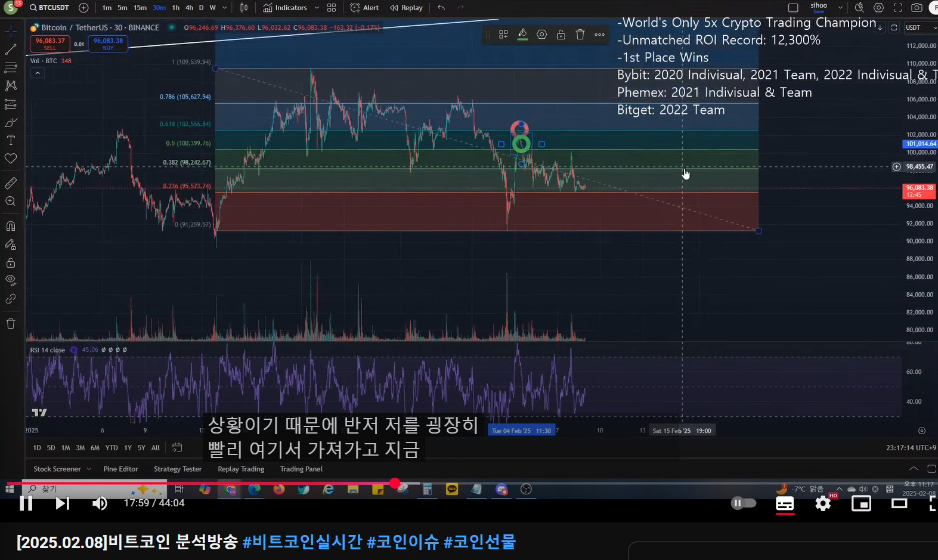
Task: Open the USDT currency dropdown
Action: (921, 27)
